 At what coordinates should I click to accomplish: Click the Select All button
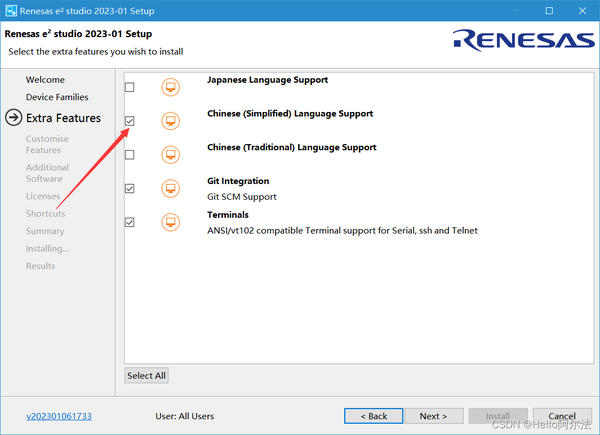click(147, 375)
